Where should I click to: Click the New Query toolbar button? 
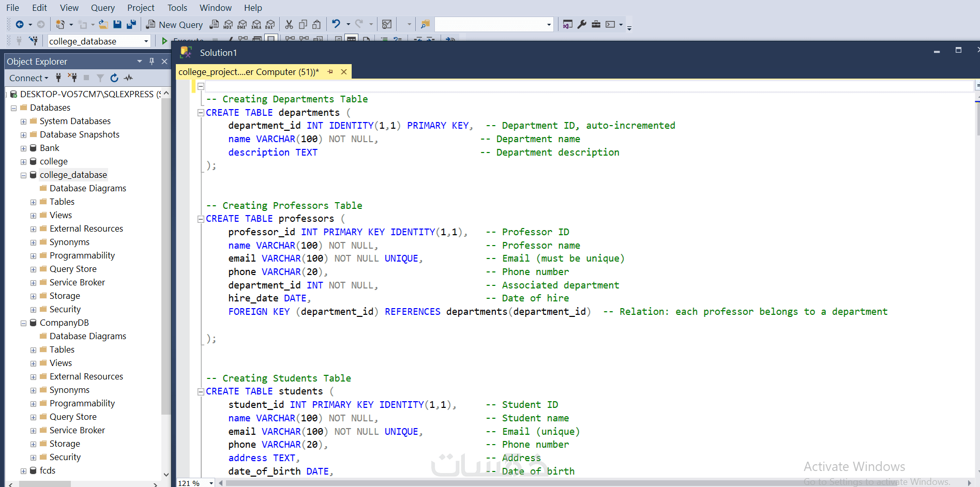click(x=174, y=24)
